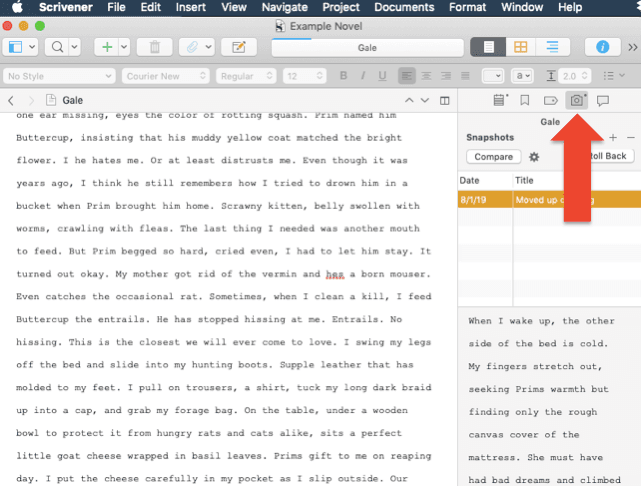Open the Navigate menu
The image size is (641, 486).
(x=285, y=7)
